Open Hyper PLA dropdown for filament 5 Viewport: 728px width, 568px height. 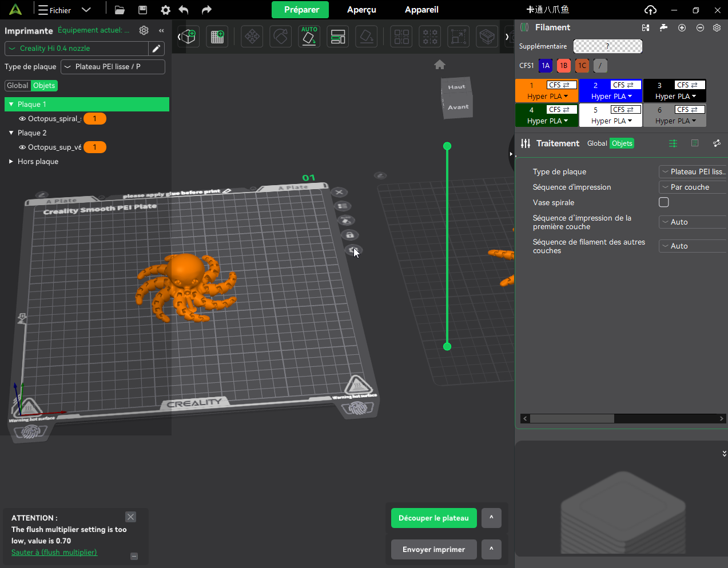coord(611,121)
